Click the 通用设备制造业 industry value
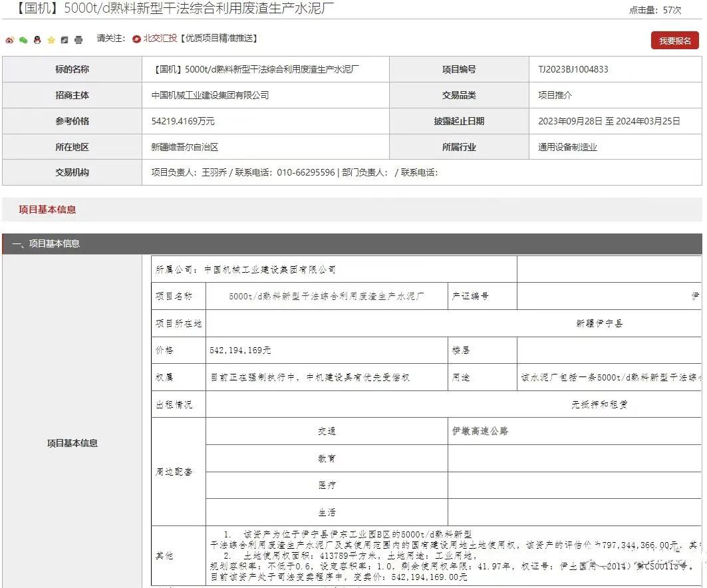 (567, 147)
